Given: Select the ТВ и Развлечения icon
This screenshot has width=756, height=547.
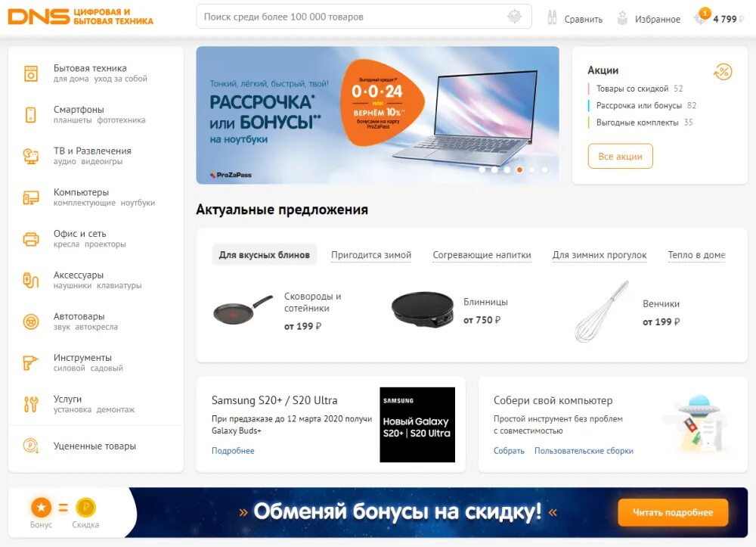Looking at the screenshot, I should [x=31, y=157].
